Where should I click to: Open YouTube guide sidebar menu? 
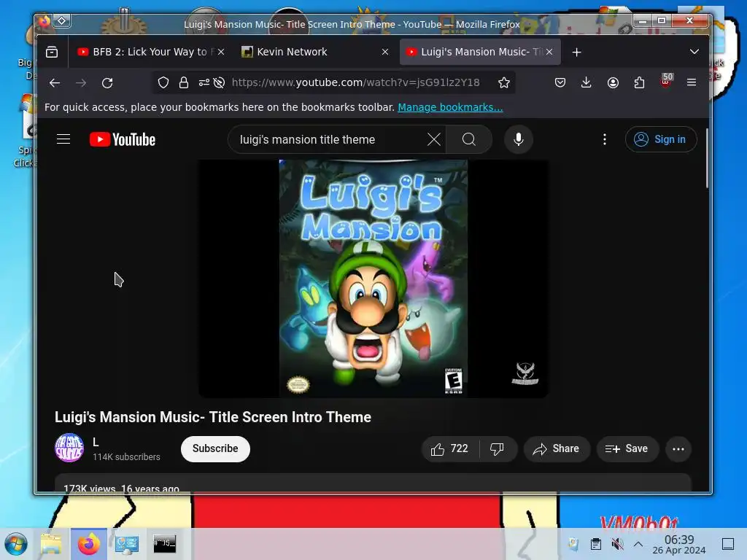(63, 139)
